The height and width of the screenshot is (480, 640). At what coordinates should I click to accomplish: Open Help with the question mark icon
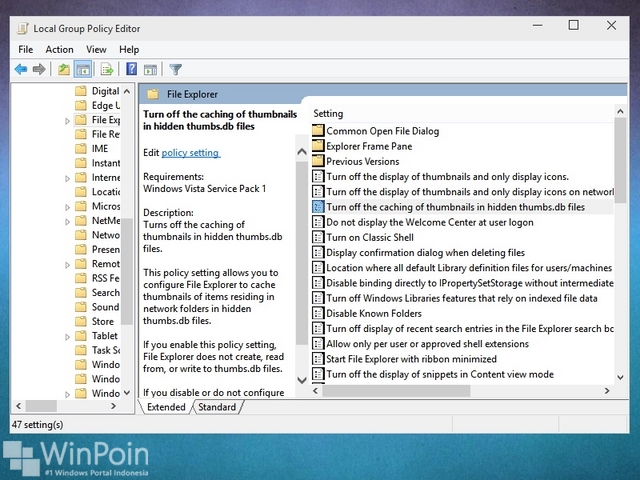click(131, 69)
